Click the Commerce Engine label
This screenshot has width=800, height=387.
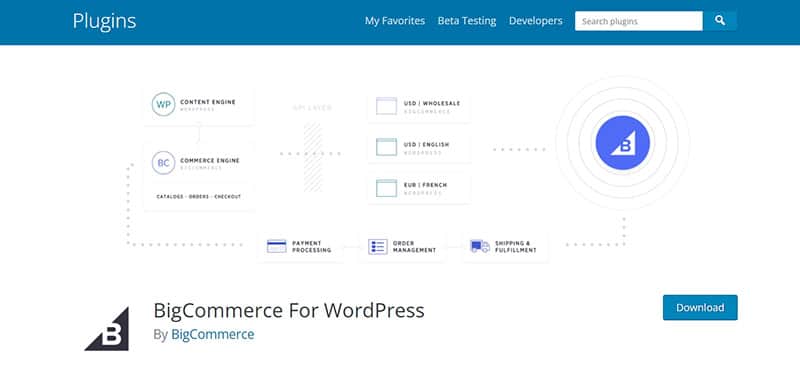coord(210,161)
